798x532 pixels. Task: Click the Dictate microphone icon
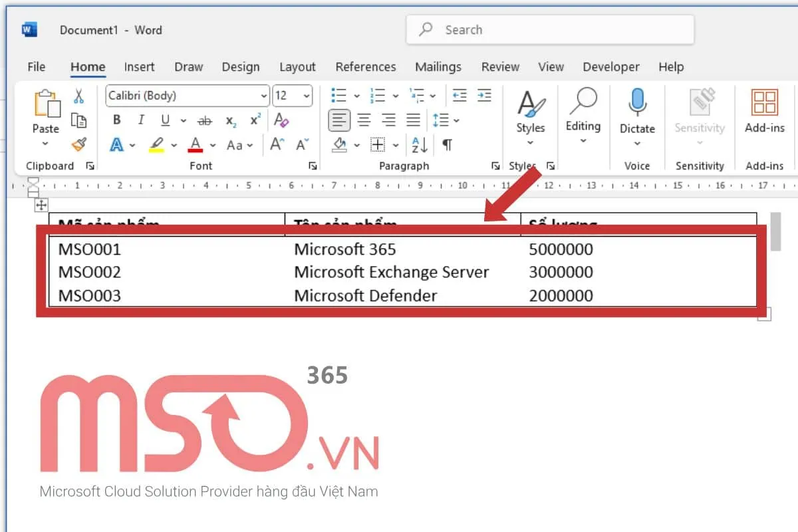(x=637, y=103)
